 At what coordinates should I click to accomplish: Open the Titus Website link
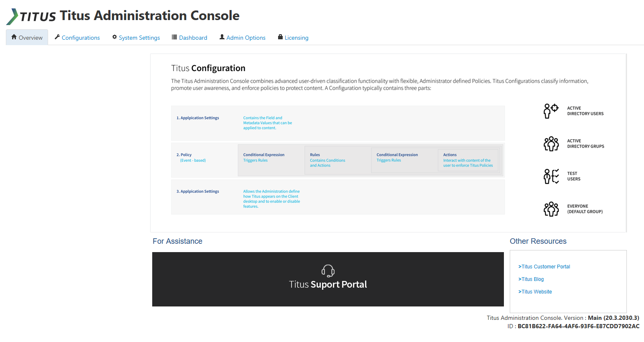[535, 291]
